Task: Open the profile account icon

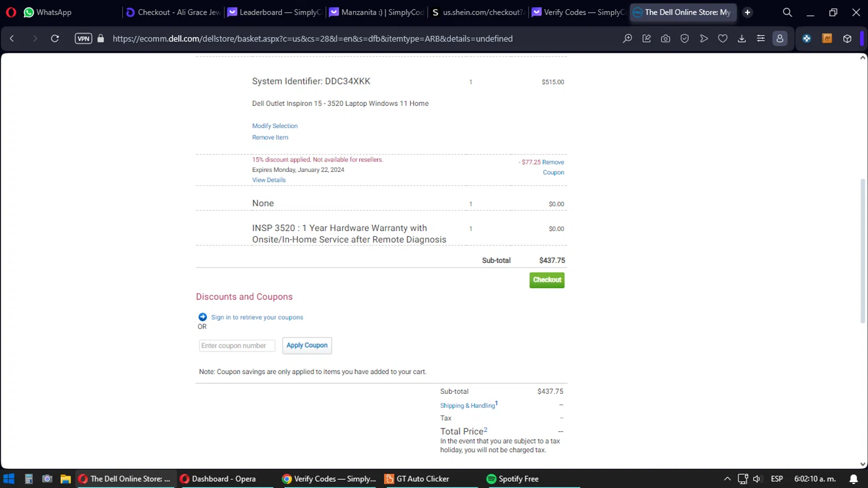Action: (x=780, y=38)
